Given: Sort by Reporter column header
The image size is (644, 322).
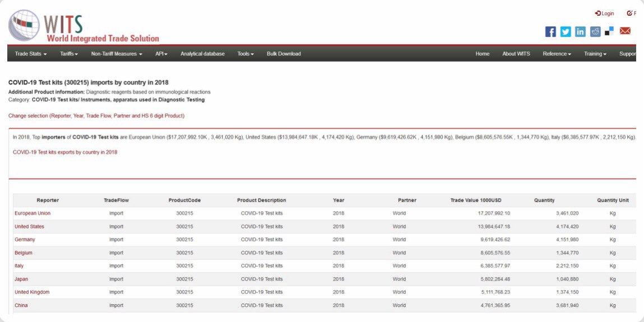Looking at the screenshot, I should (x=48, y=200).
